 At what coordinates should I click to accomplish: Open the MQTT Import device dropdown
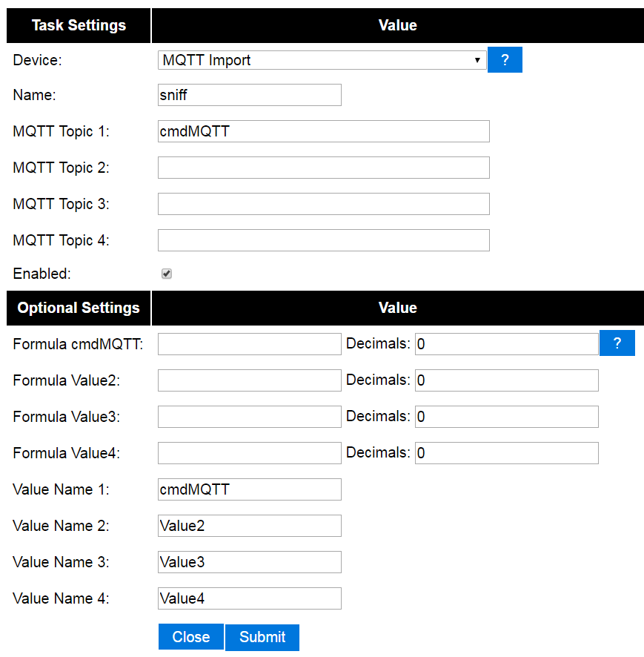[322, 60]
